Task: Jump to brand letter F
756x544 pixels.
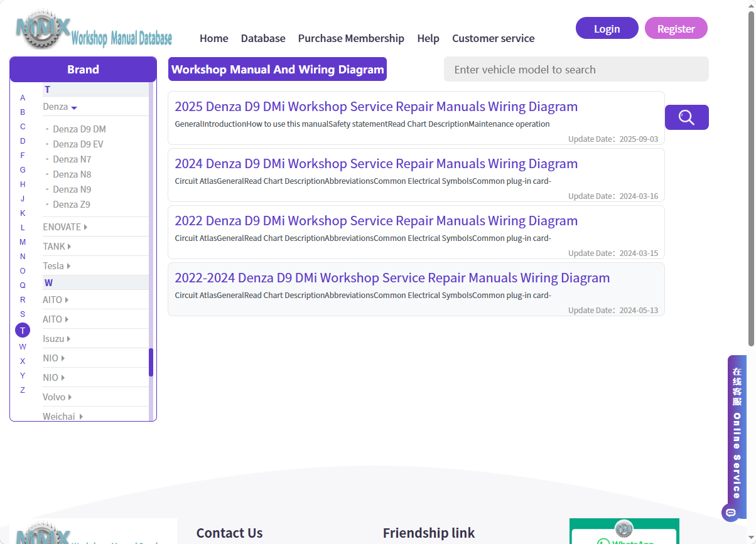Action: [23, 156]
